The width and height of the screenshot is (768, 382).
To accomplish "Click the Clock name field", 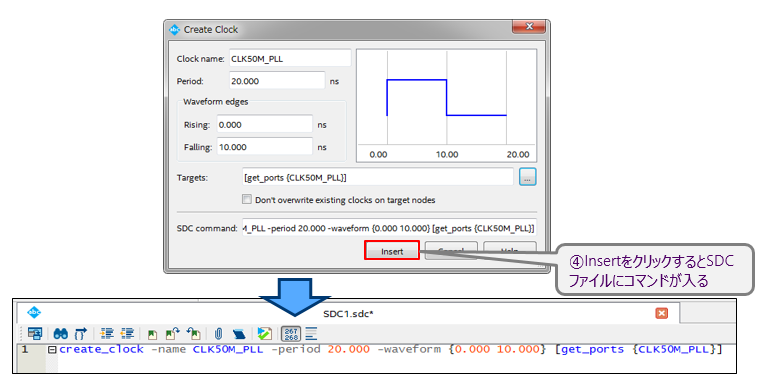I will click(290, 58).
